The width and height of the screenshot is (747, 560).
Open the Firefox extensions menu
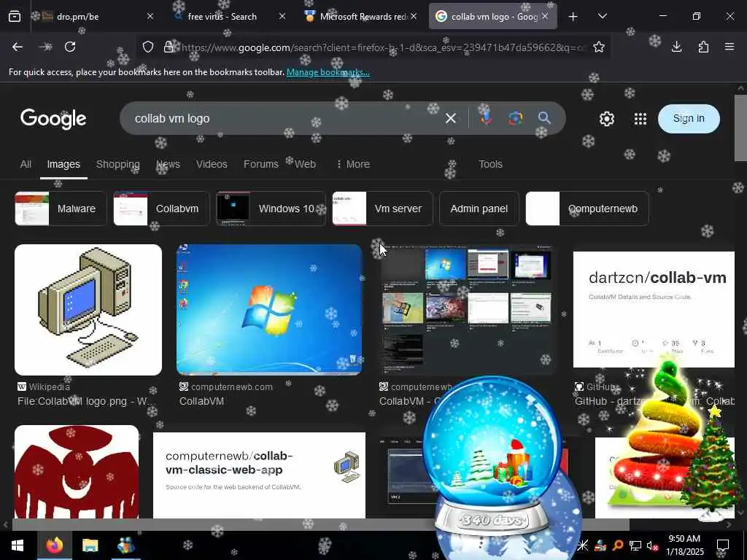[703, 47]
